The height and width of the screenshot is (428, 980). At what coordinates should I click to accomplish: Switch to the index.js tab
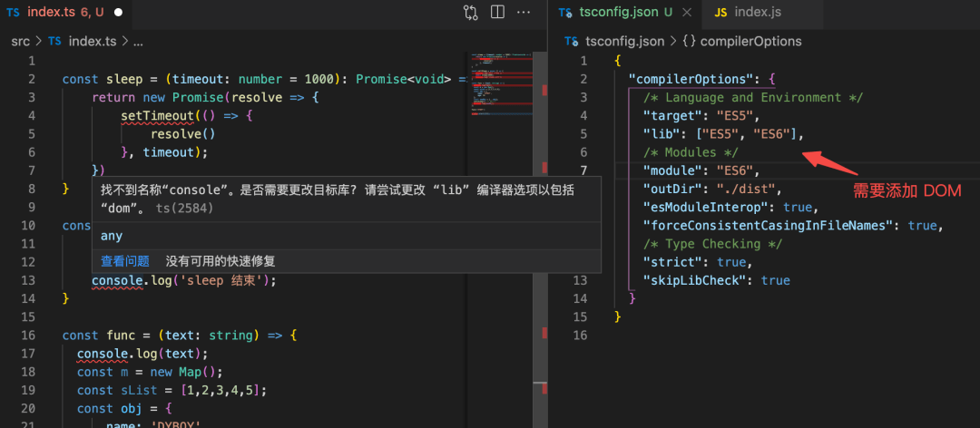[758, 13]
